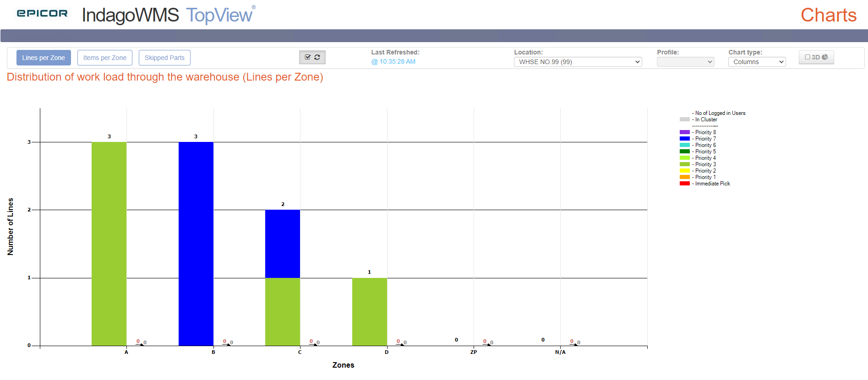Click the Distribution of work load heading
The image size is (868, 380).
pos(165,77)
